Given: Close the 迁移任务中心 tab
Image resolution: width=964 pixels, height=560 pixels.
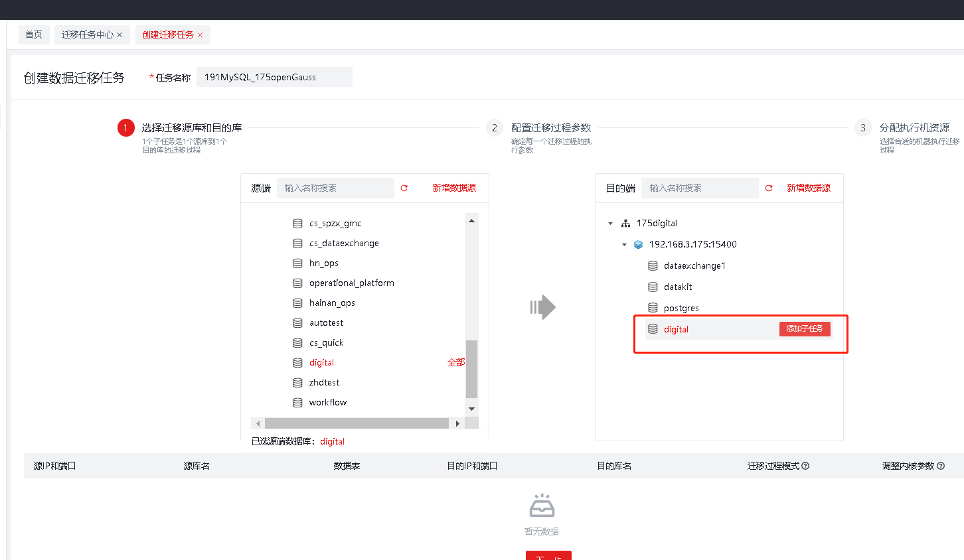Looking at the screenshot, I should click(x=120, y=35).
